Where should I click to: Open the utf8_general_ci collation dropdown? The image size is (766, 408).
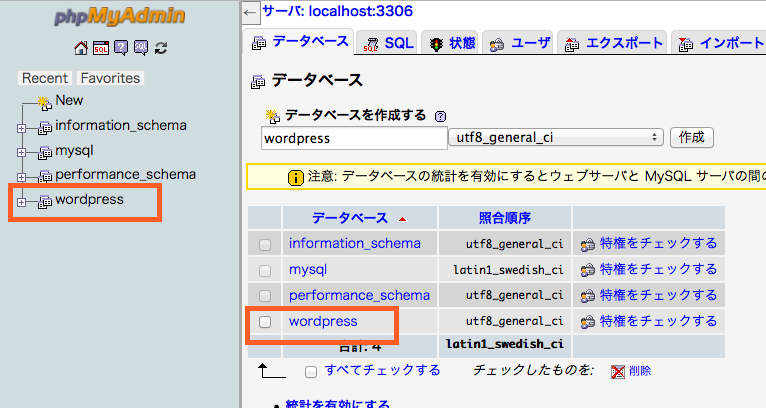click(x=558, y=137)
